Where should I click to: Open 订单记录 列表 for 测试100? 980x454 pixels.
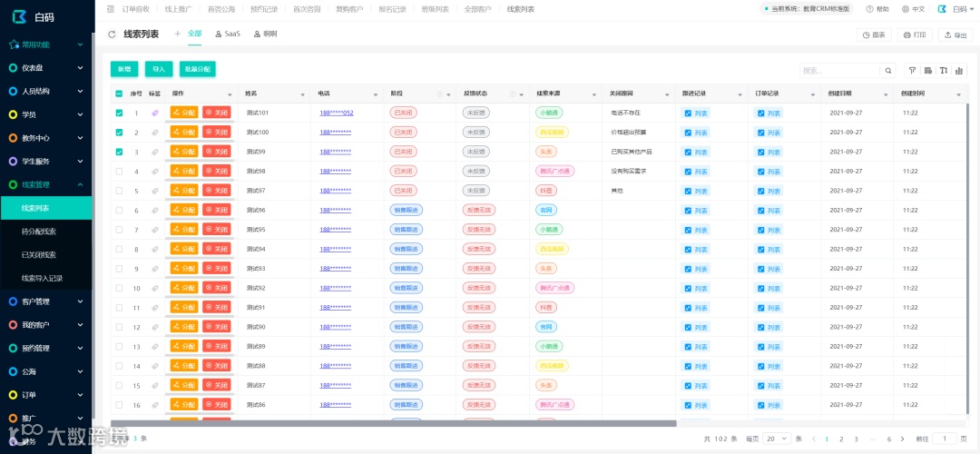coord(769,133)
